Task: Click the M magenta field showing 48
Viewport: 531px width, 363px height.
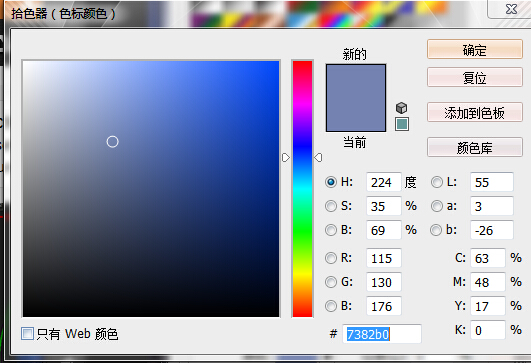Action: tap(488, 282)
